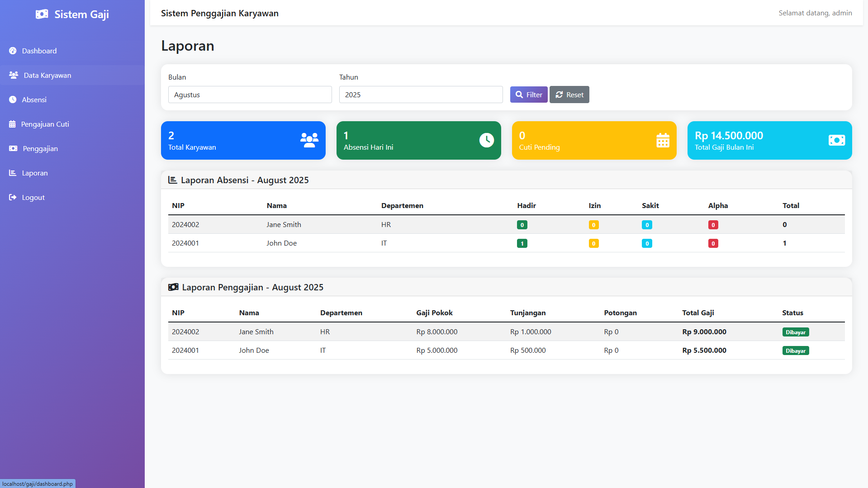
Task: Click the chart icon beside Laporan Absensi heading
Action: pyautogui.click(x=172, y=180)
